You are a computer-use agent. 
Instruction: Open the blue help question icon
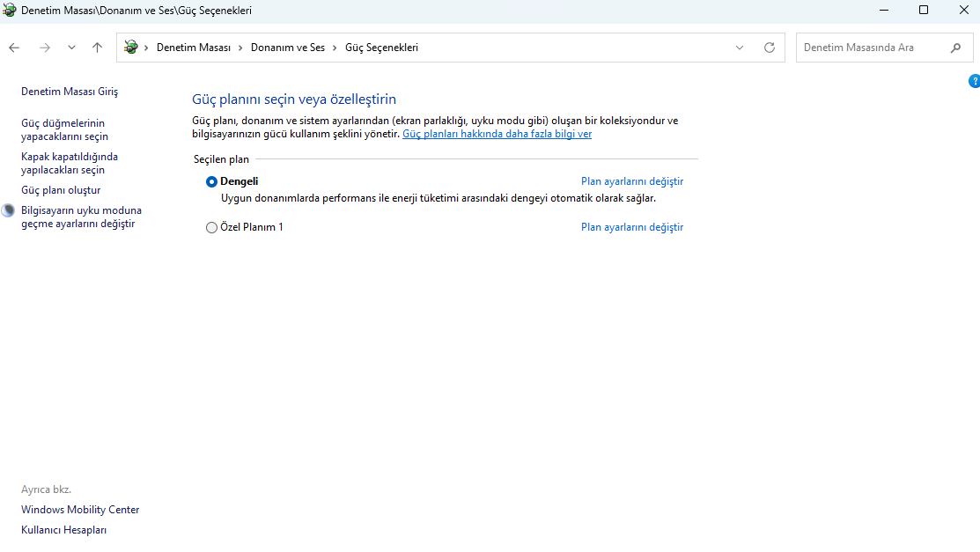974,81
